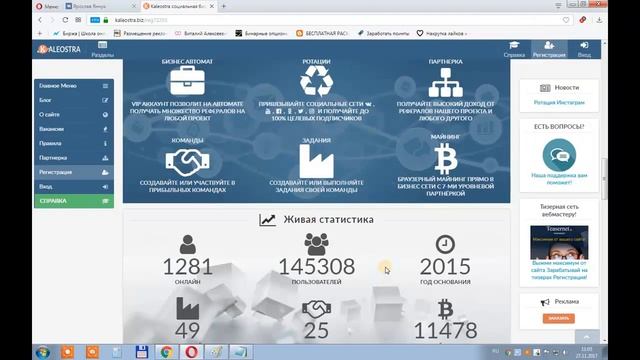Click the Kaleostra logo
640x360 pixels.
coord(59,49)
